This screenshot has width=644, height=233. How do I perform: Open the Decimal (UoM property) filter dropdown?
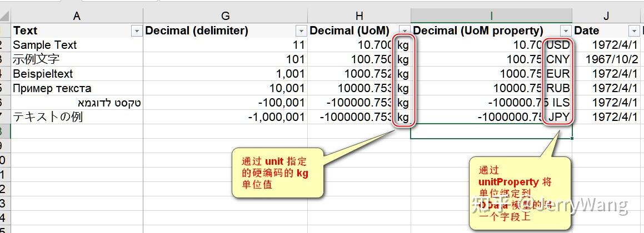point(566,31)
